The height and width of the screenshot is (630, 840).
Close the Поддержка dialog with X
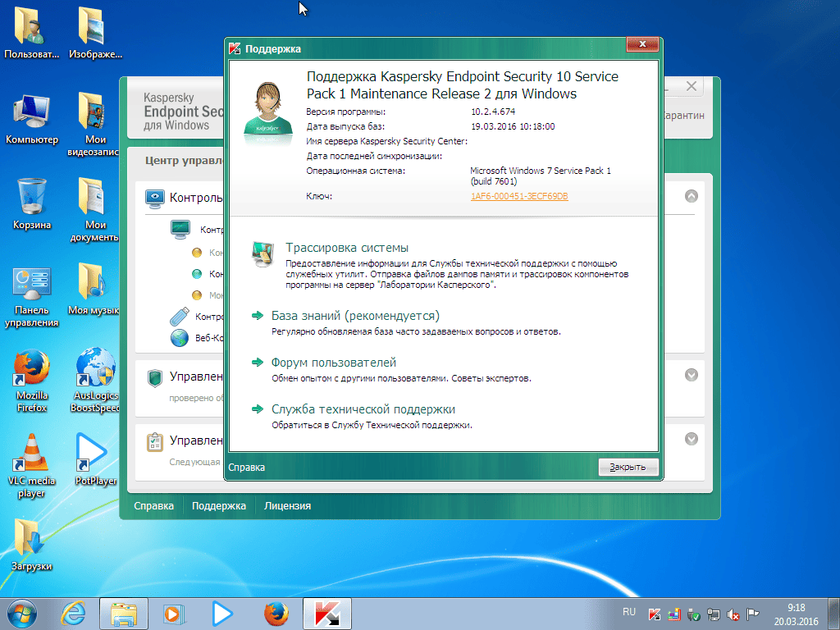coord(642,44)
